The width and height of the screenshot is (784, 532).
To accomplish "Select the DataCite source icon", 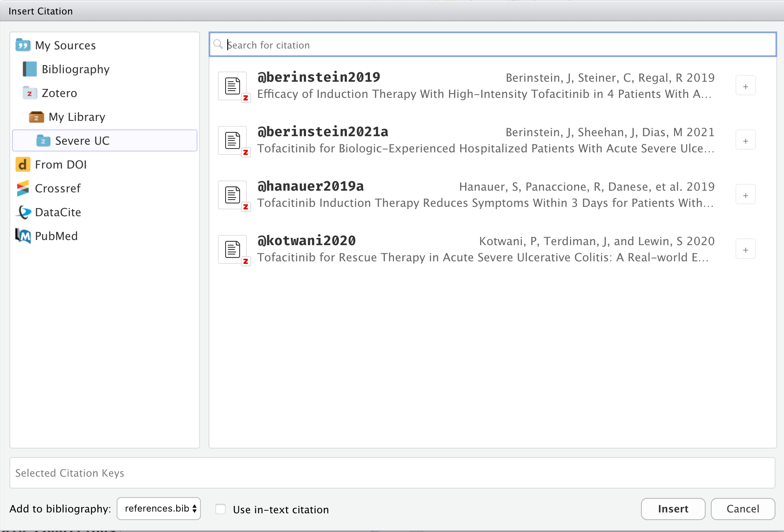I will (23, 212).
